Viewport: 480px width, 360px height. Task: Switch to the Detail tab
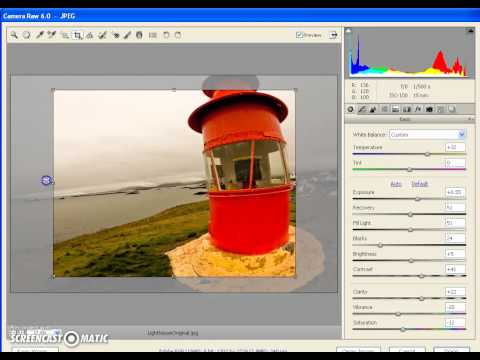pyautogui.click(x=373, y=109)
